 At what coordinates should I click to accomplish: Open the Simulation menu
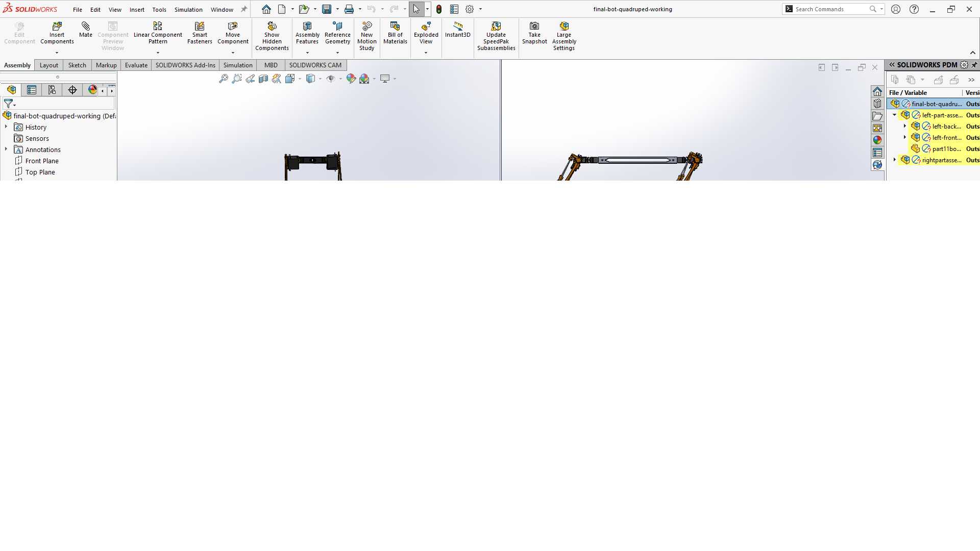point(188,9)
